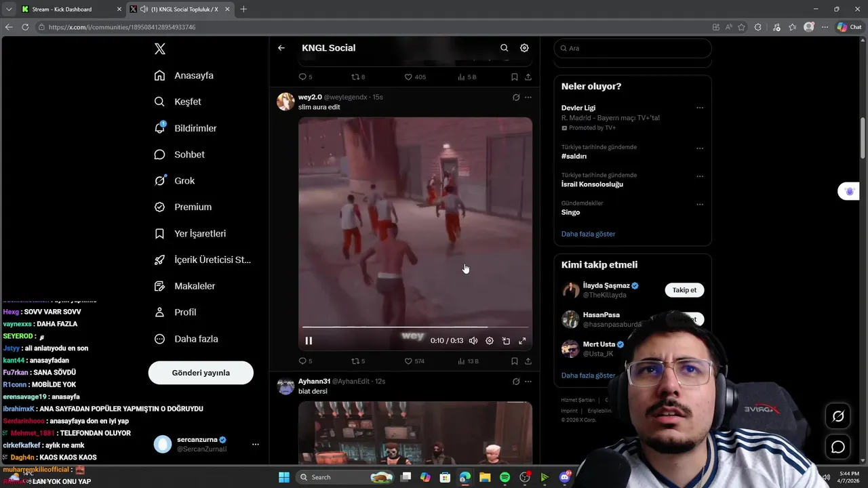This screenshot has height=488, width=868.
Task: Open more options on Ayhann31 post
Action: [528, 382]
